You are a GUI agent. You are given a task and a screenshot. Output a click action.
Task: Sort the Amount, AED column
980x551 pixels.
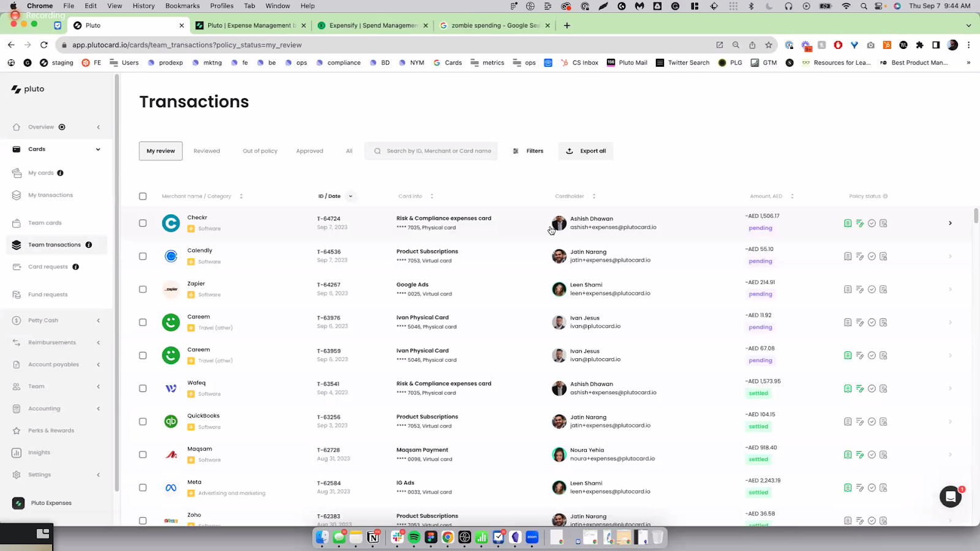792,197
